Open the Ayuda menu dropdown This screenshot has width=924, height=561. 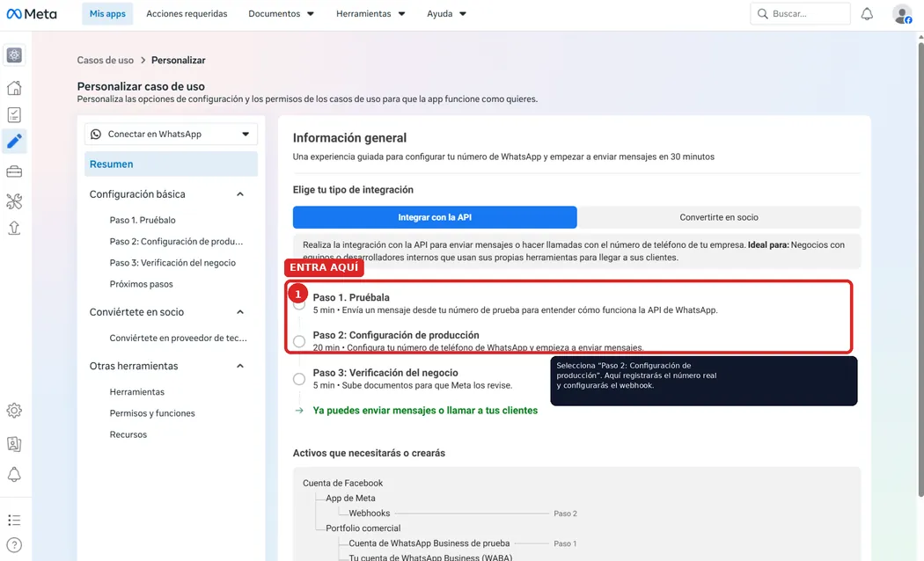(x=446, y=13)
